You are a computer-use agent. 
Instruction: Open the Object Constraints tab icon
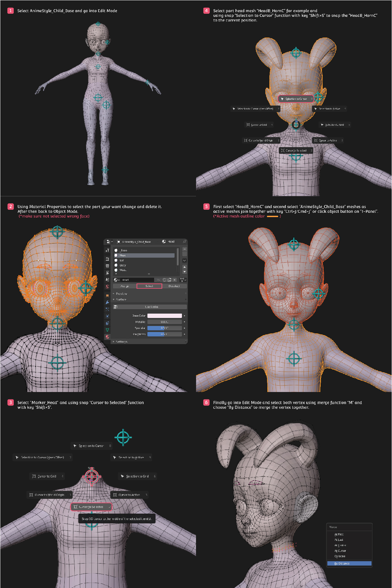point(107,323)
